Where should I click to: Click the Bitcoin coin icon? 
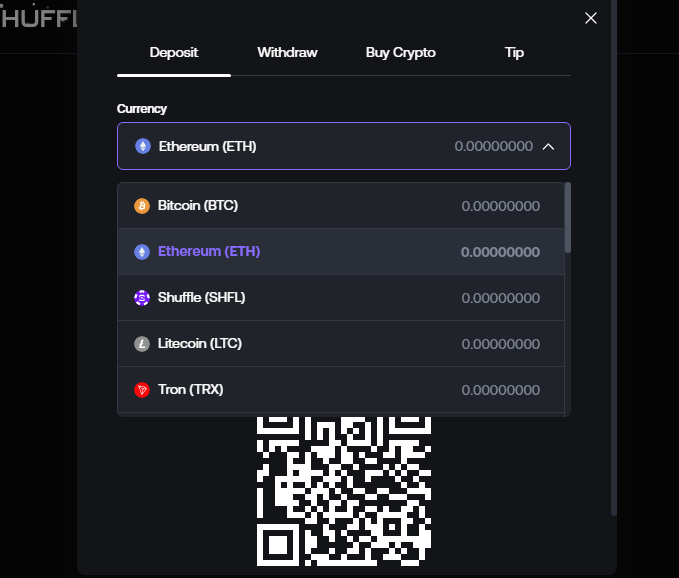pos(142,206)
